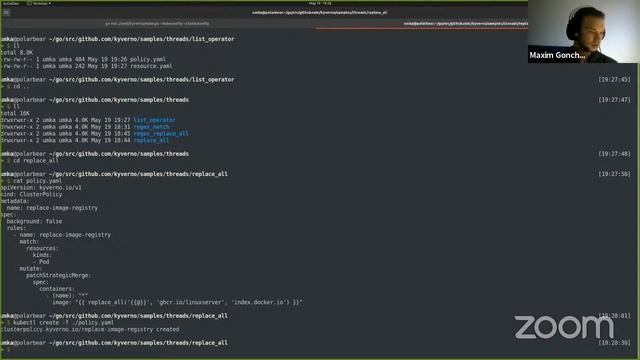The height and width of the screenshot is (360, 640).
Task: Click the 'total 16K' output line
Action: pos(15,113)
